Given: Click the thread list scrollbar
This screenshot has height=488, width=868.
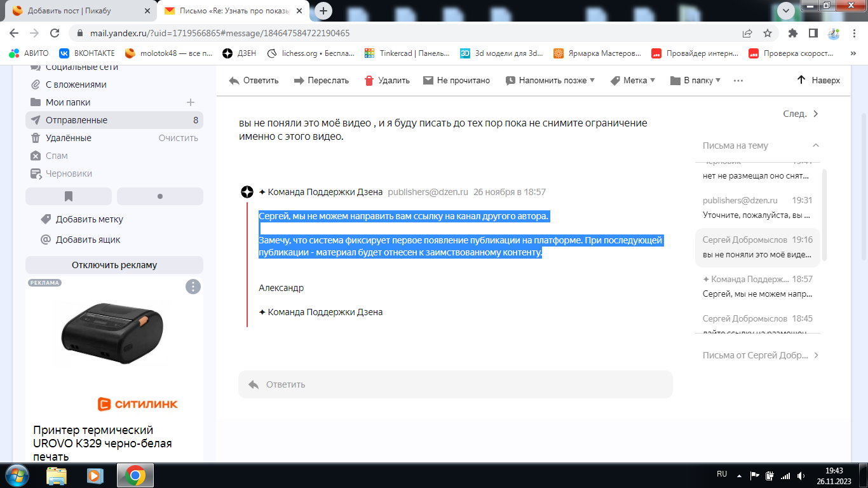Looking at the screenshot, I should [x=825, y=214].
